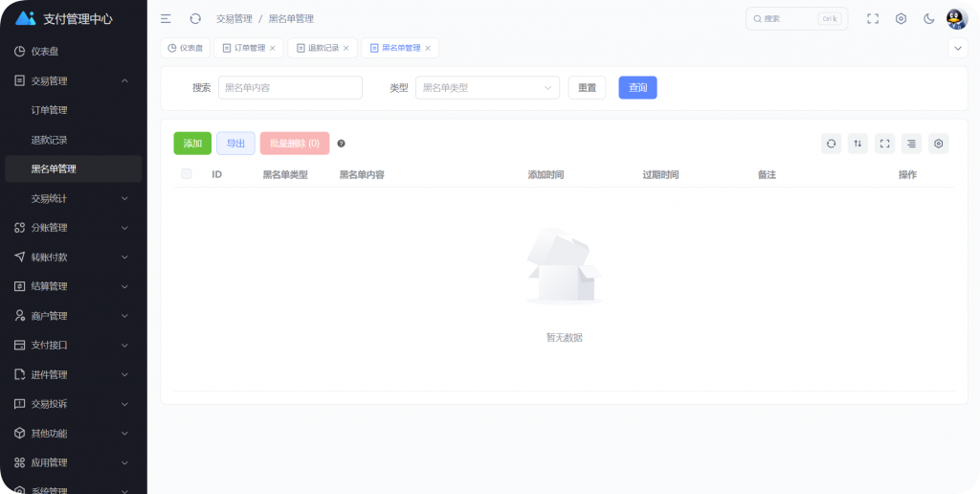The height and width of the screenshot is (494, 980).
Task: Click the 分账管理 sidebar icon
Action: tap(19, 228)
